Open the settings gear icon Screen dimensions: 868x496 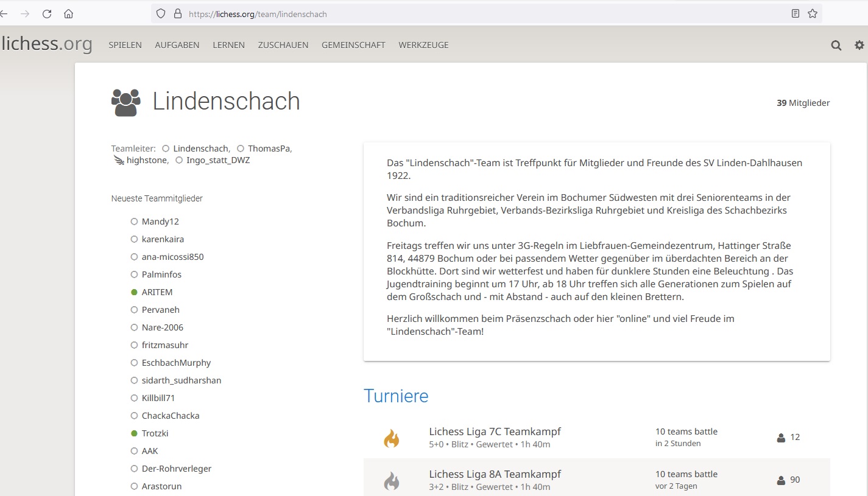coord(859,45)
